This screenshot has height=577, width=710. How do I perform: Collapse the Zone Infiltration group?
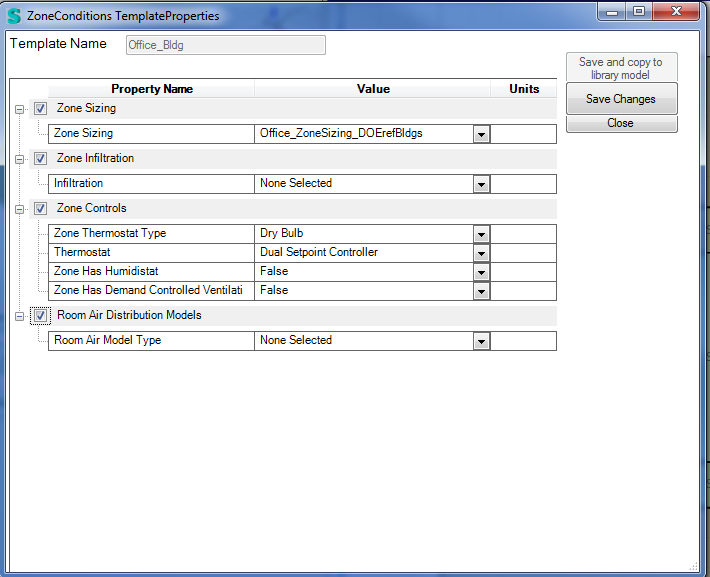point(19,158)
